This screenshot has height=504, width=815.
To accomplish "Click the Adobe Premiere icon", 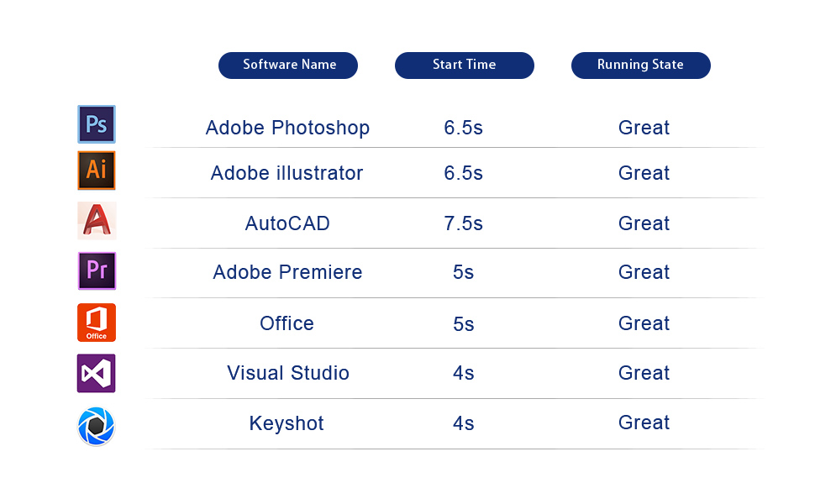I will point(97,271).
